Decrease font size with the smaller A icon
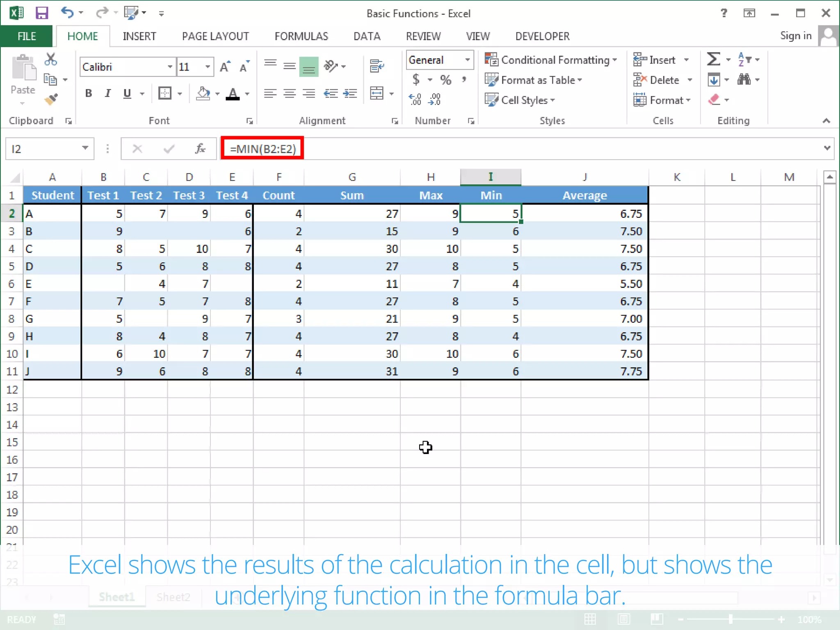This screenshot has width=840, height=630. (x=244, y=66)
